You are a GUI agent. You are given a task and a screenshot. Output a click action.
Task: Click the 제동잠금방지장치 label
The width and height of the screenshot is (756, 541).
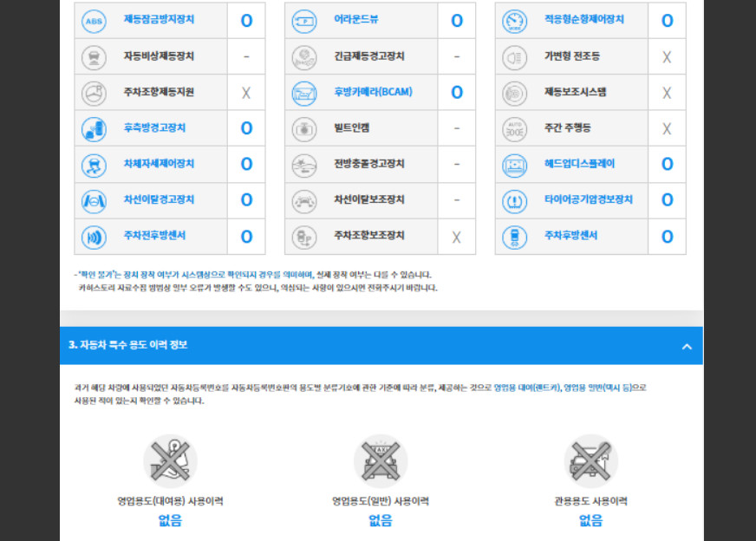[159, 19]
